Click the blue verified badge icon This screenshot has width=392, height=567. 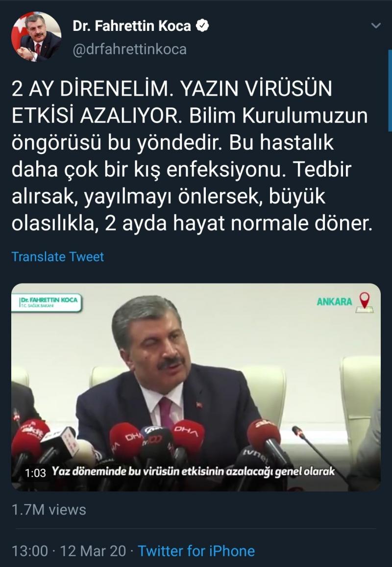point(202,26)
